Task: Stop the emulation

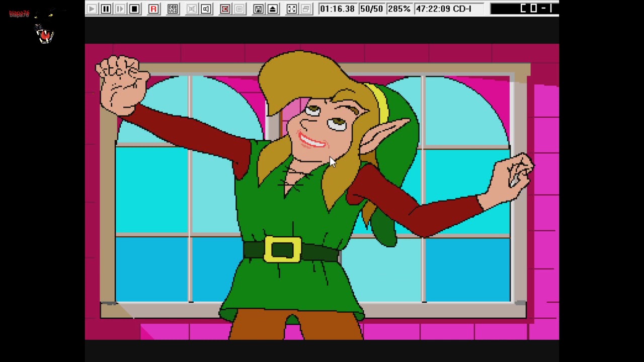Action: [x=134, y=9]
